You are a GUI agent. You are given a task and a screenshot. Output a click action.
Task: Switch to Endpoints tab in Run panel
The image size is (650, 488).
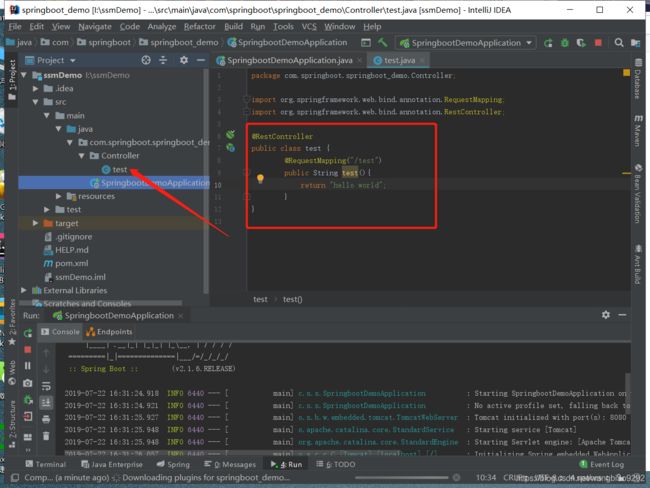pos(109,332)
